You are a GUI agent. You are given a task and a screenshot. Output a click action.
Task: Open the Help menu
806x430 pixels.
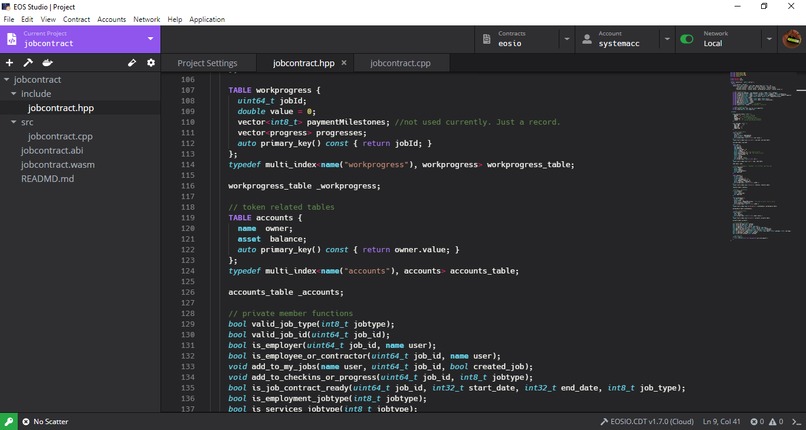(175, 20)
